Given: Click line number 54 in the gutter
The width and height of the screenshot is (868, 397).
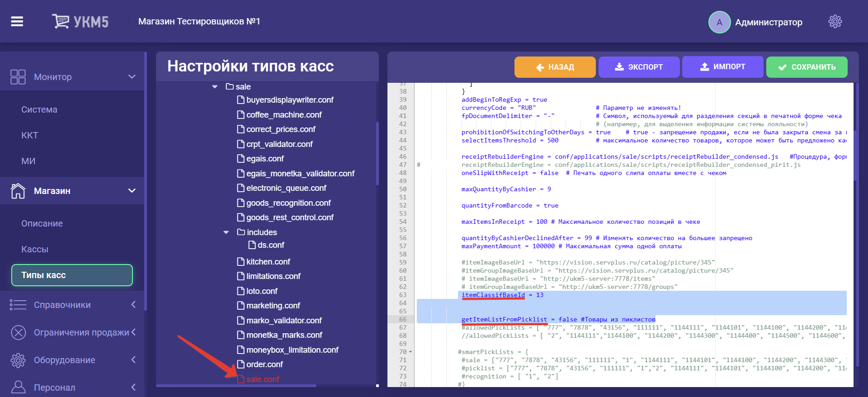Looking at the screenshot, I should click(402, 222).
